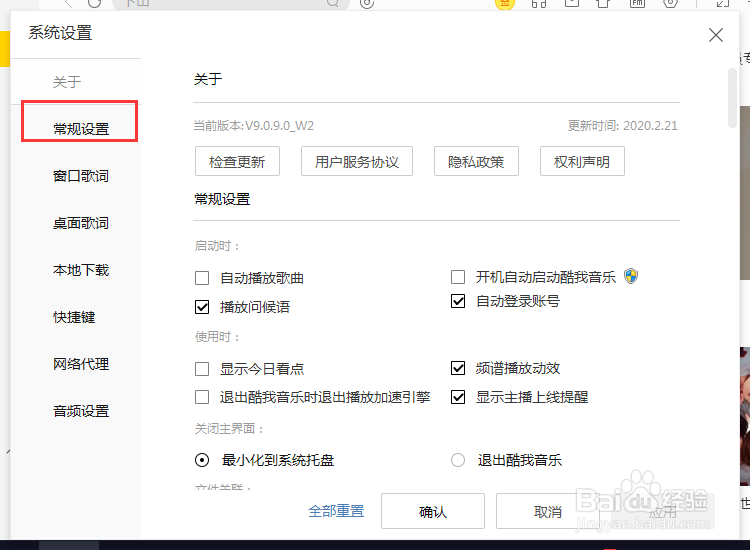
Task: Click the 启动时 section label
Action: 217,246
